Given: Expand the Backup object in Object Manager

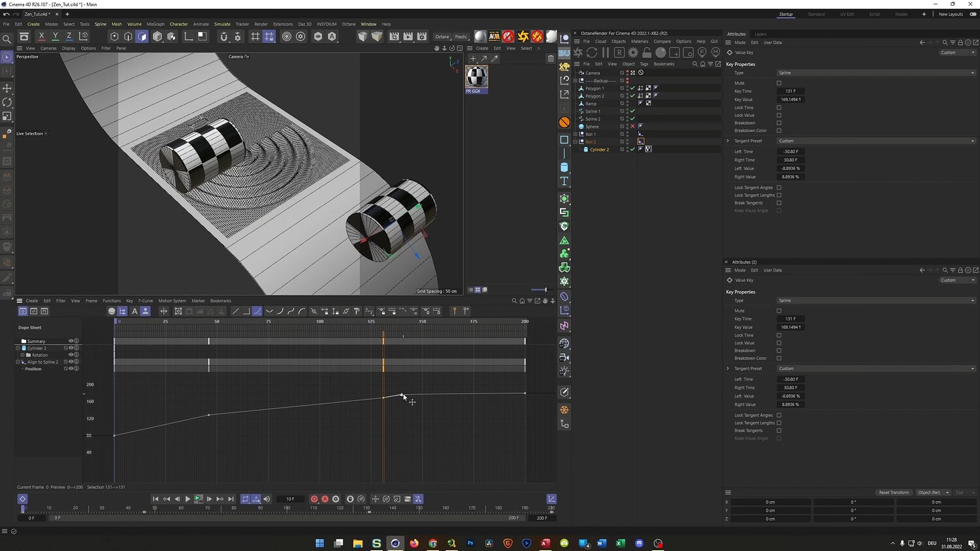Looking at the screenshot, I should pos(575,80).
